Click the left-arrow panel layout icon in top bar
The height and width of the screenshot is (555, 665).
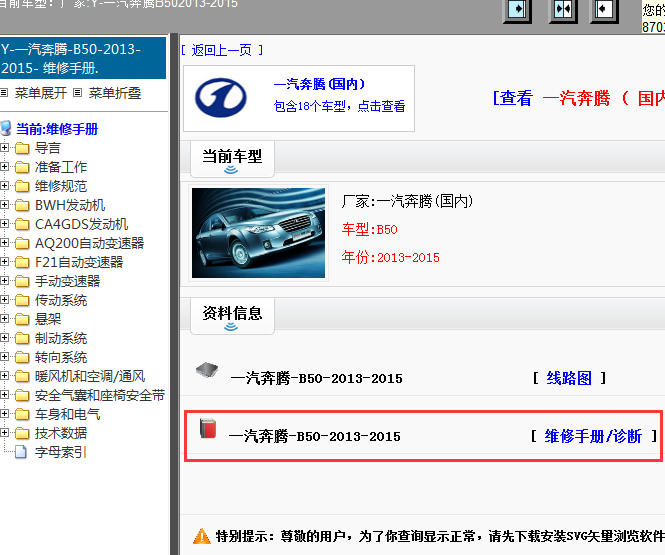604,10
